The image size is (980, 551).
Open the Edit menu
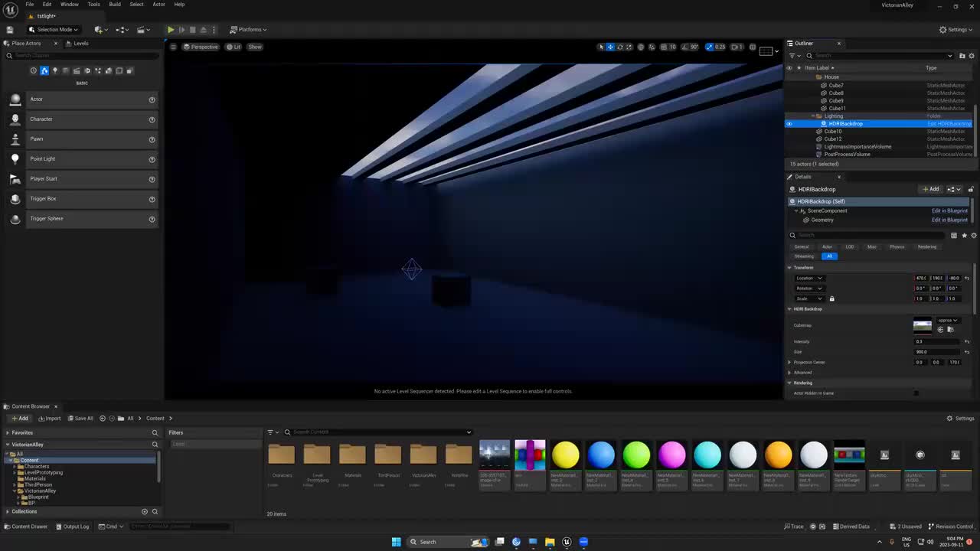point(47,4)
